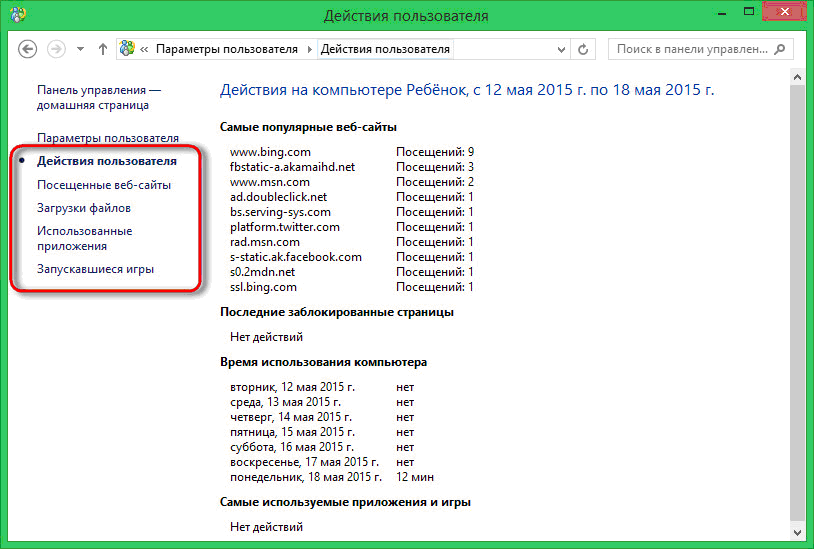This screenshot has height=549, width=814.
Task: Open Использованные приложения report
Action: point(85,239)
